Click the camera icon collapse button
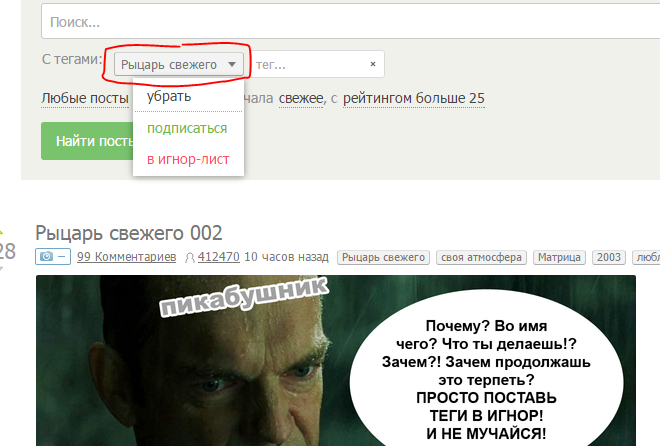Screen dimensions: 660x446 coord(53,257)
